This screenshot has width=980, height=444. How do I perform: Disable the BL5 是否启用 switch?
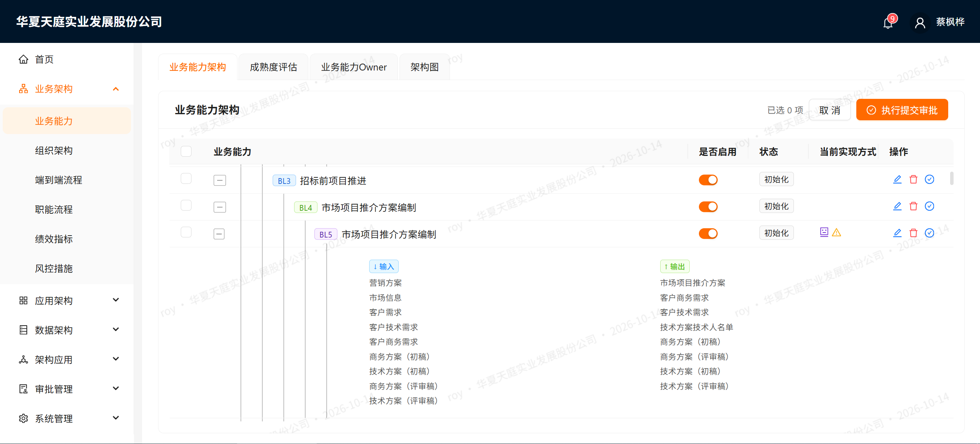pos(708,234)
